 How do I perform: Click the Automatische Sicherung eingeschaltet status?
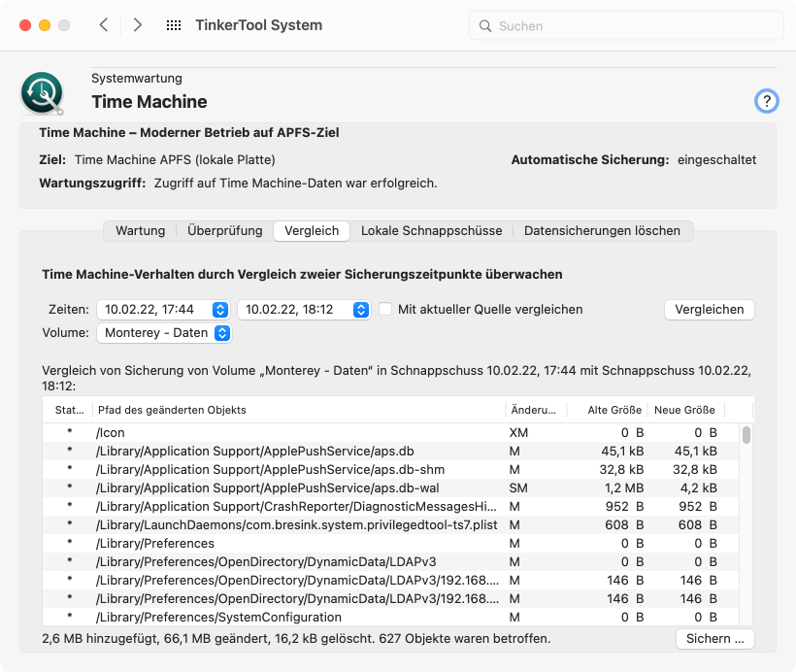634,160
